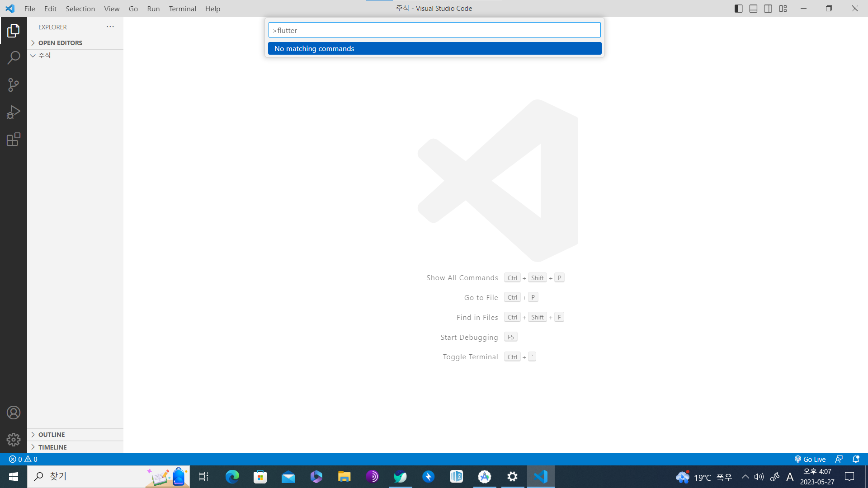Open the Customize Layout button

783,9
